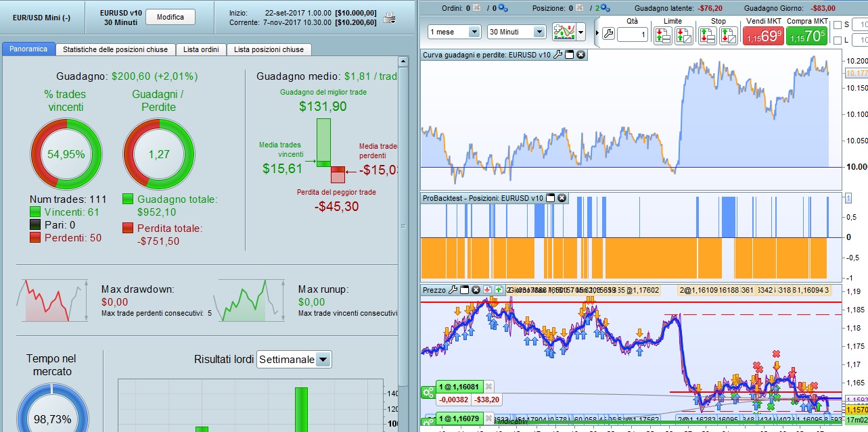This screenshot has width=868, height=432.
Task: Switch to Panoramica tab
Action: pyautogui.click(x=28, y=49)
